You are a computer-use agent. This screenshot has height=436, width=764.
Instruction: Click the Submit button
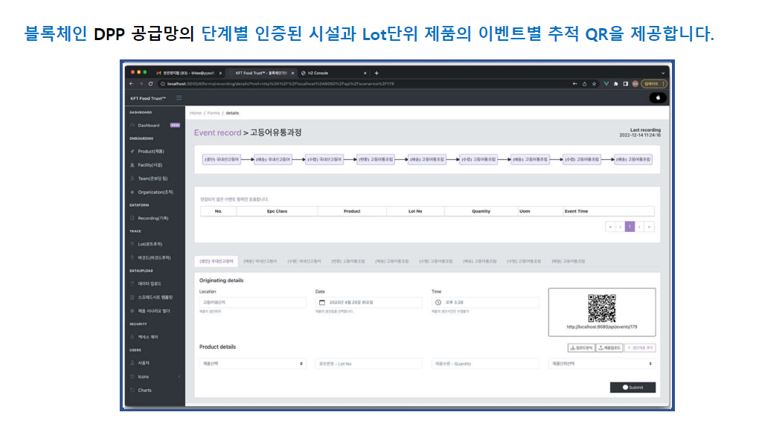[632, 387]
